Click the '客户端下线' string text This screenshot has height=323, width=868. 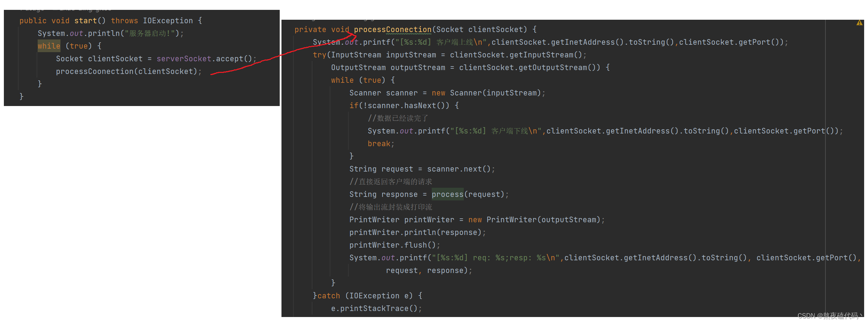coord(509,131)
